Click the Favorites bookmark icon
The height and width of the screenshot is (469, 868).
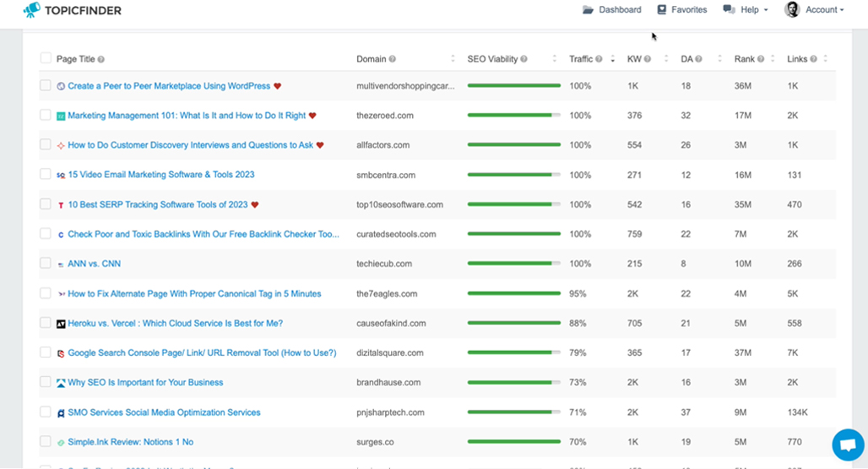(x=661, y=9)
